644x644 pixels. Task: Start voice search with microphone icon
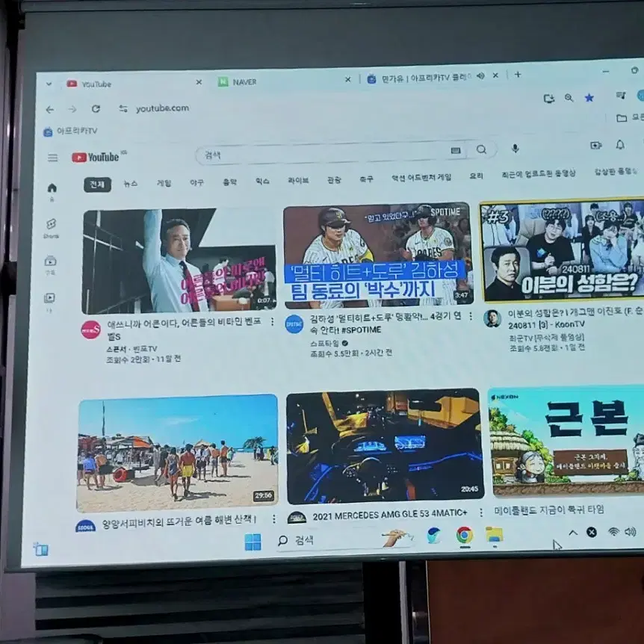pos(515,149)
